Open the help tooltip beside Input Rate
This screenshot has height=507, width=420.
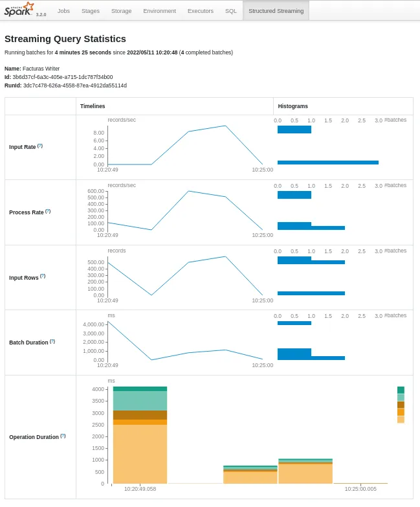point(40,146)
